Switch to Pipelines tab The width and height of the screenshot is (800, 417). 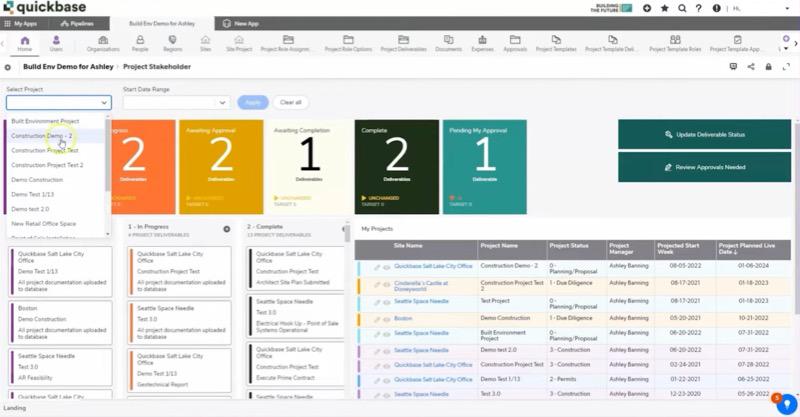pyautogui.click(x=77, y=23)
